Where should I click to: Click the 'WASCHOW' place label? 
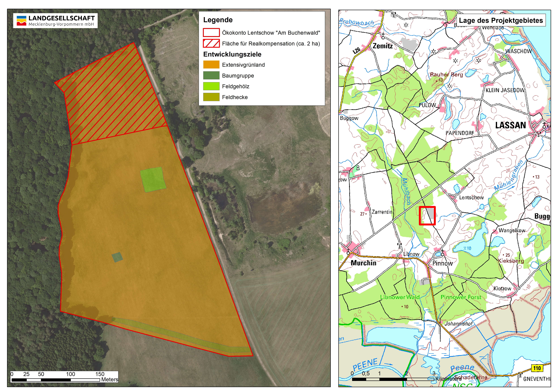pos(519,51)
